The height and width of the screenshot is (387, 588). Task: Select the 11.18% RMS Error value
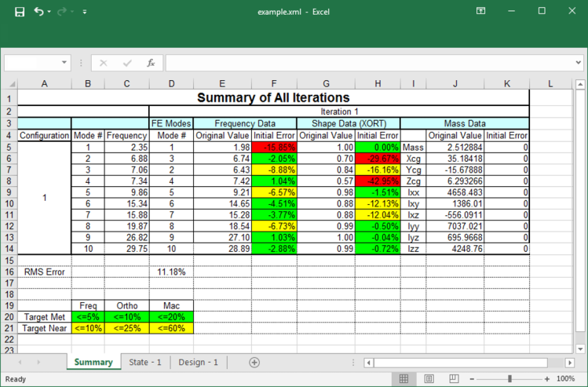tap(171, 272)
